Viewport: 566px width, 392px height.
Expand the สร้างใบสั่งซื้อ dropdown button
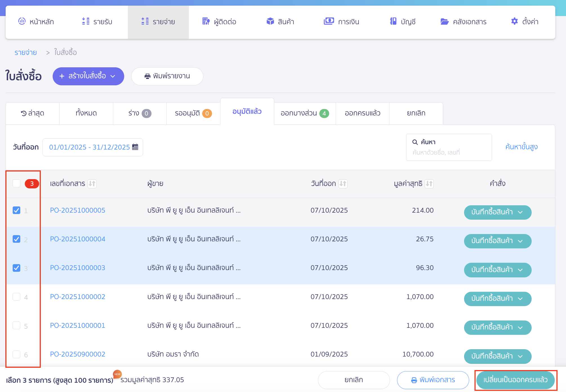(x=88, y=76)
